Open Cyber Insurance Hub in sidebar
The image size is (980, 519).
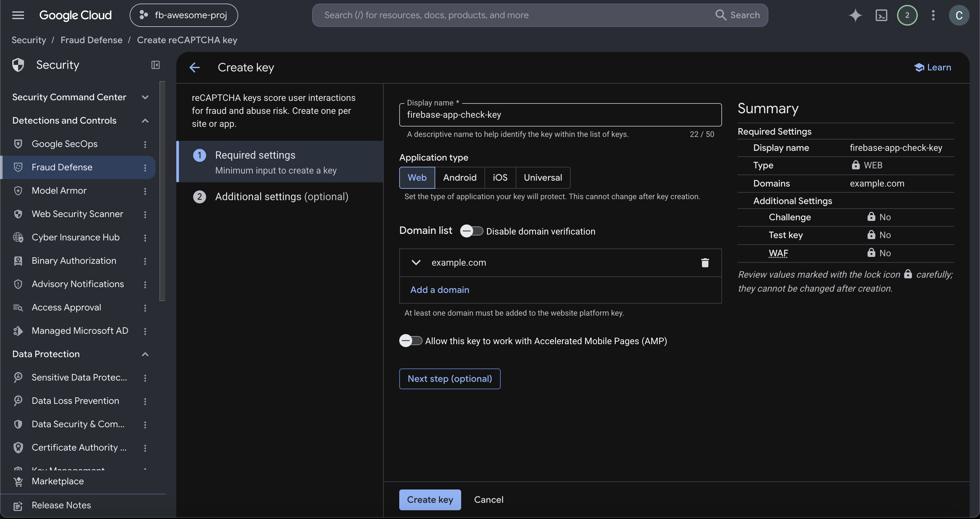[75, 238]
